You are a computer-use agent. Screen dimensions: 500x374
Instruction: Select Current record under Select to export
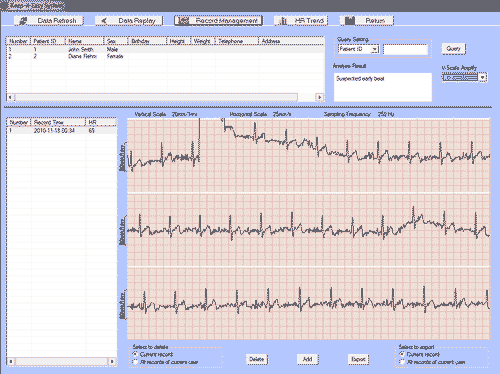click(402, 354)
